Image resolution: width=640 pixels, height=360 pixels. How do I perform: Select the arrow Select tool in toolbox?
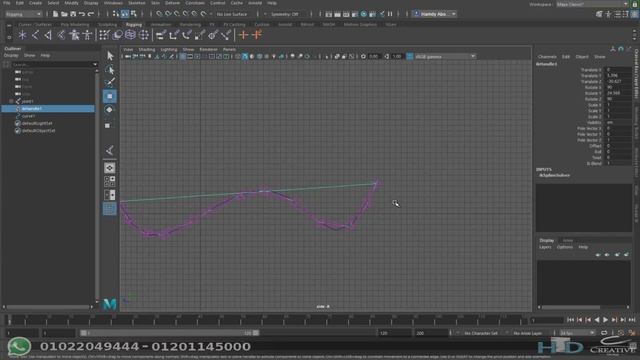point(110,56)
